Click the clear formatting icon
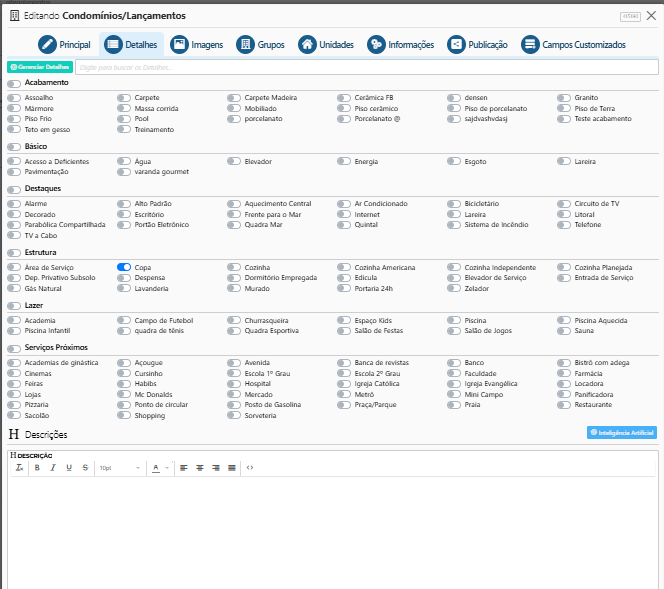 (x=19, y=467)
